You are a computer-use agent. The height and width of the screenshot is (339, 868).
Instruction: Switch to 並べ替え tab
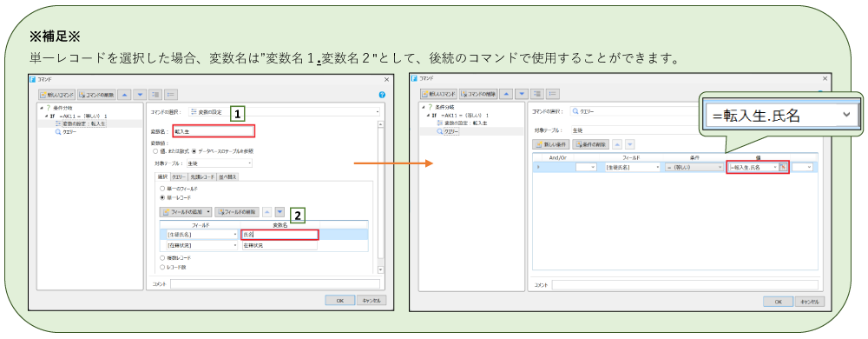(227, 176)
